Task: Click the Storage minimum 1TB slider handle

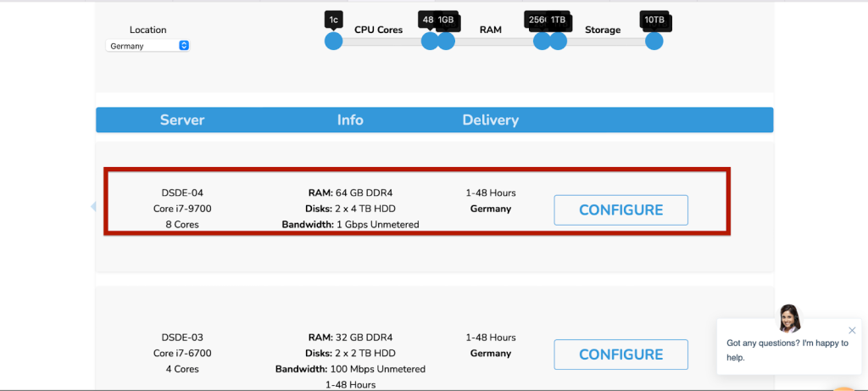Action: pos(559,41)
